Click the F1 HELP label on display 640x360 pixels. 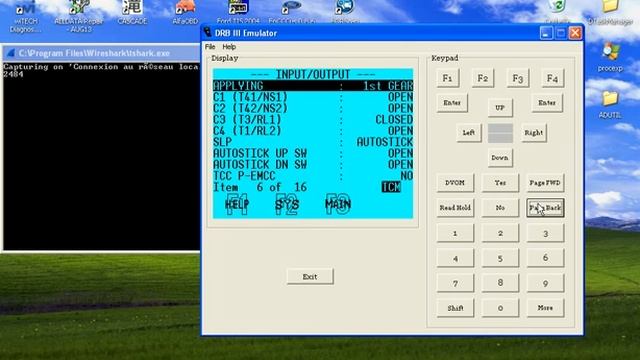tap(237, 204)
